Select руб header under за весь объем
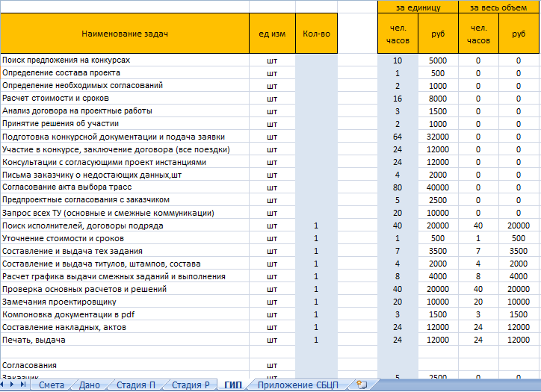 point(519,34)
